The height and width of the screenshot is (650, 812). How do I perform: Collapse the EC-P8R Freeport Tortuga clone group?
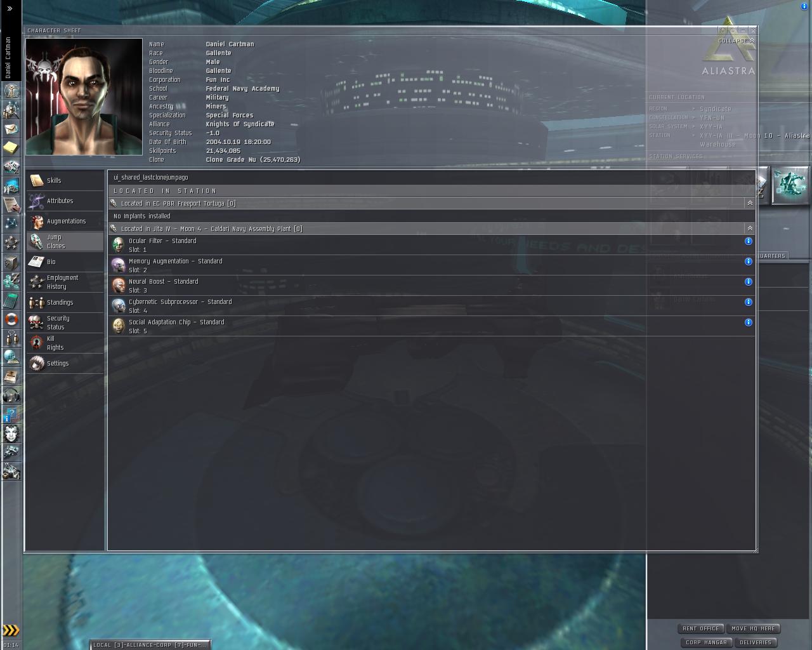[x=750, y=203]
